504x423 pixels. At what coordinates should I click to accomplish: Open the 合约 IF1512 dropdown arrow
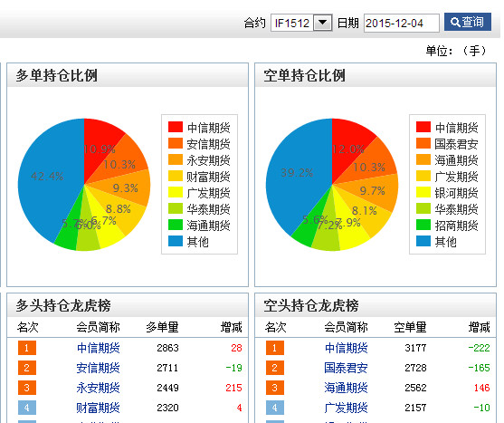click(x=323, y=23)
